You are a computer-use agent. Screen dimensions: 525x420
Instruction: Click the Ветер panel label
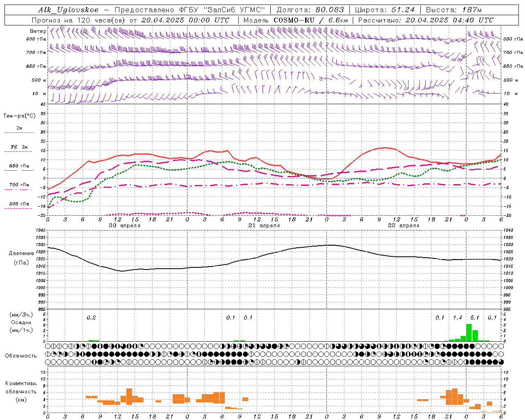click(x=38, y=31)
